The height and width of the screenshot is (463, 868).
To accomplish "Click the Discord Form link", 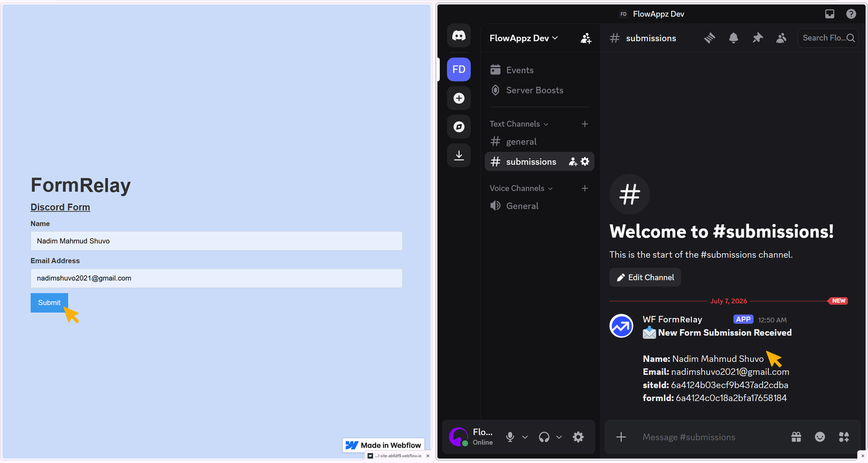I will coord(60,207).
